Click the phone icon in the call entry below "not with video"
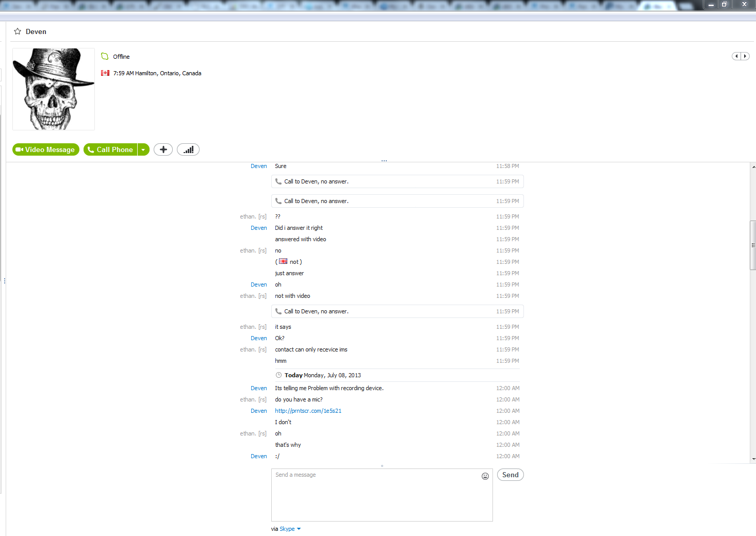The height and width of the screenshot is (536, 756). 278,311
